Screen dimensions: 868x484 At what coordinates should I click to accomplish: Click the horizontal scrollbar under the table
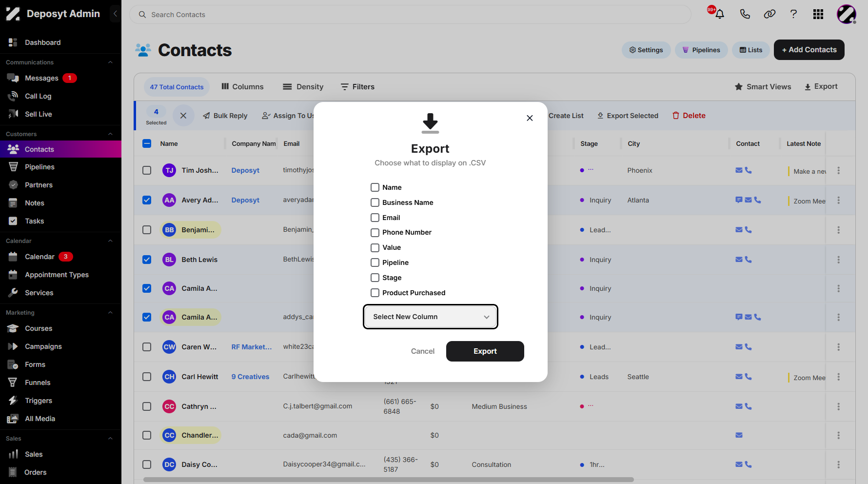click(x=388, y=480)
